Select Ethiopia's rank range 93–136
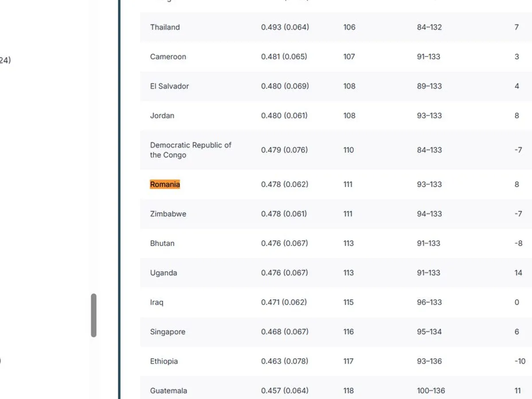The height and width of the screenshot is (399, 532). 429,361
